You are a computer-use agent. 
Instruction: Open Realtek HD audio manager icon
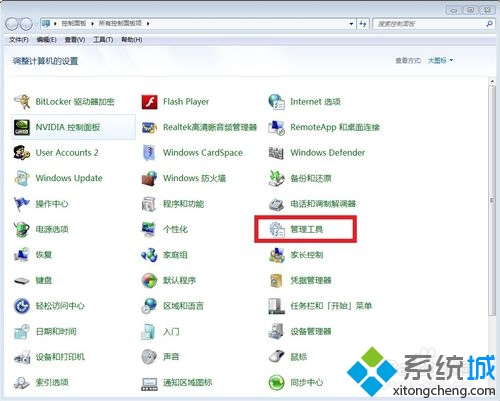tap(149, 127)
